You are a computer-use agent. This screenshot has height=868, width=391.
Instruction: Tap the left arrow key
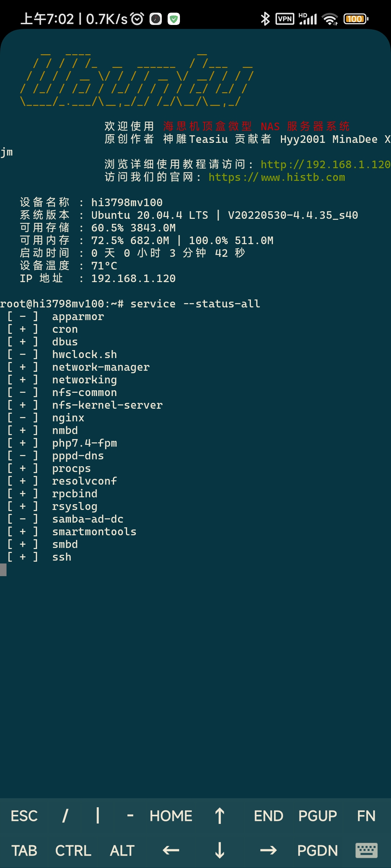pos(171,850)
